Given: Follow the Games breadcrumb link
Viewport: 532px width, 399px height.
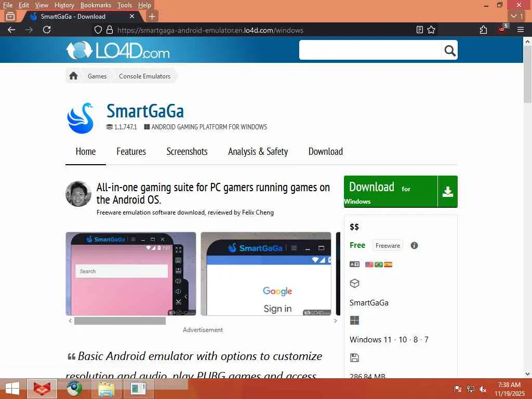Looking at the screenshot, I should tap(97, 76).
